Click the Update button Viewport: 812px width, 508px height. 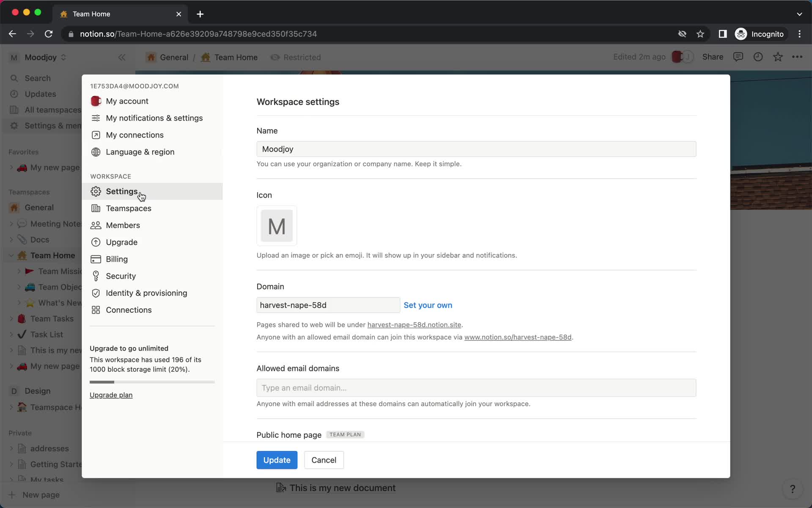point(277,460)
